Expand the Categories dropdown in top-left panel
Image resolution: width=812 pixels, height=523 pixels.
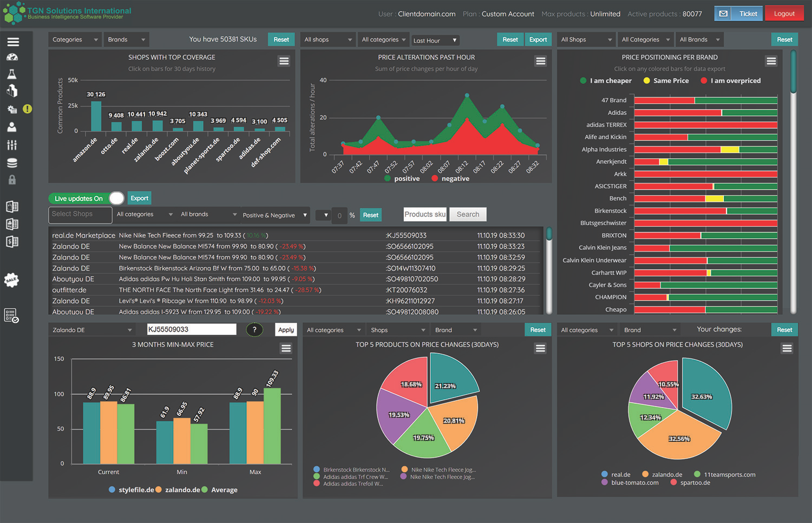point(75,39)
